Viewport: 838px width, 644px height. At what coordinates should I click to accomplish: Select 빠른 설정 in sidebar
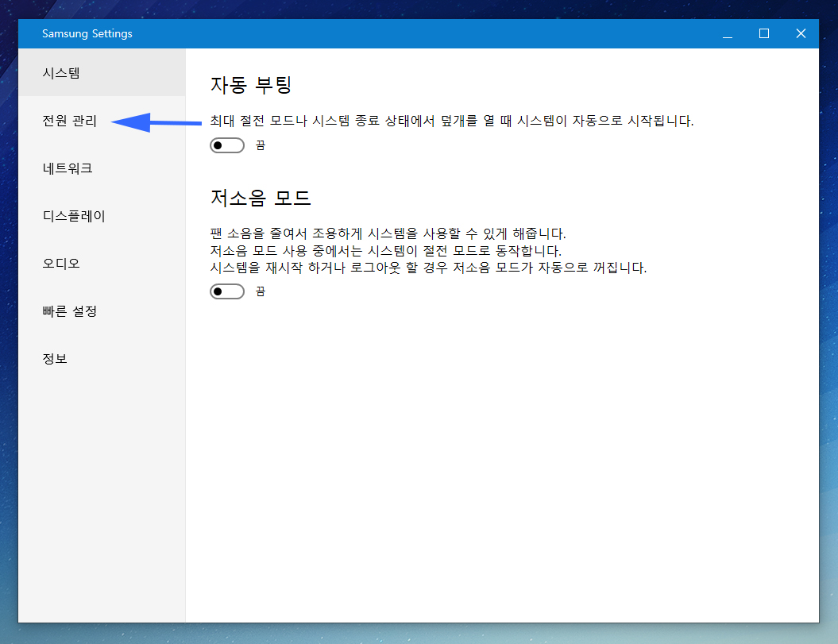(x=102, y=311)
